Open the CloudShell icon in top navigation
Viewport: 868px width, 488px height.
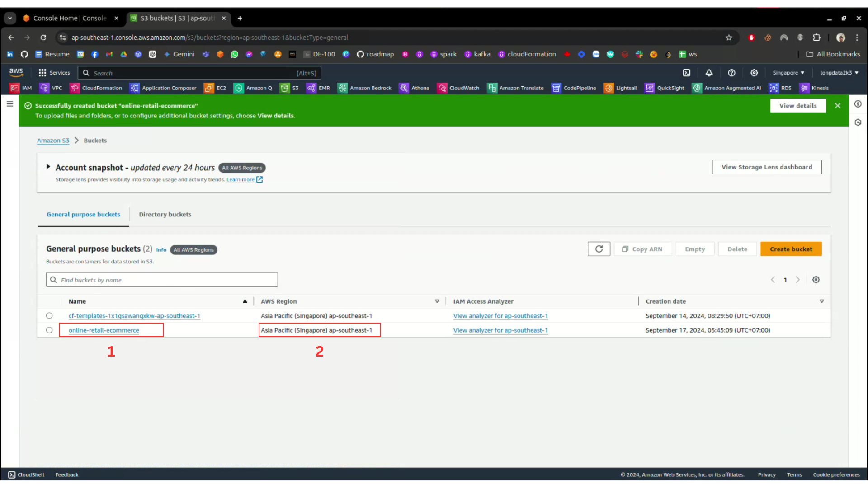click(x=686, y=73)
